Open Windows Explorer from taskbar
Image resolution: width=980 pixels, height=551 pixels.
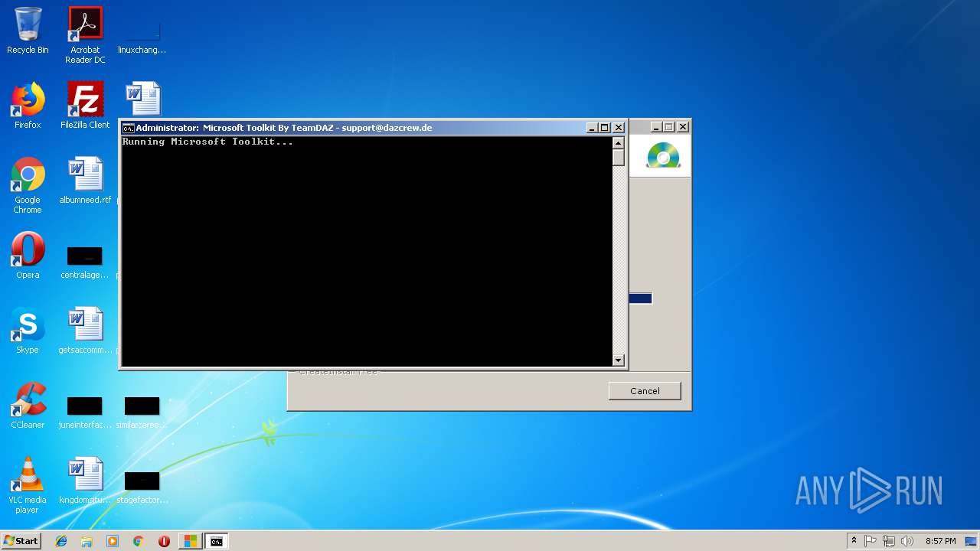(x=87, y=541)
